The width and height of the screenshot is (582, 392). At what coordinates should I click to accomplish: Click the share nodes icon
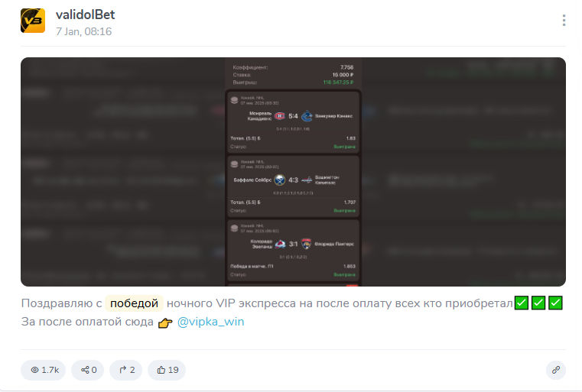point(85,370)
